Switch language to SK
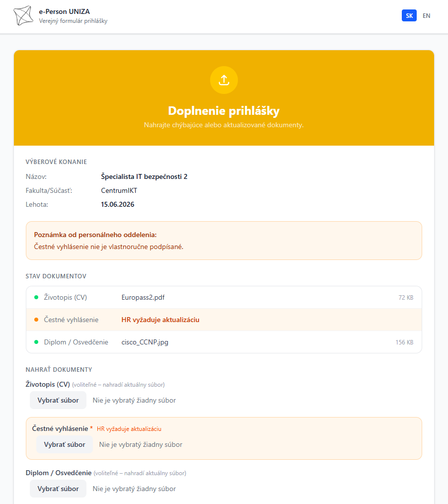The height and width of the screenshot is (504, 448). [409, 15]
